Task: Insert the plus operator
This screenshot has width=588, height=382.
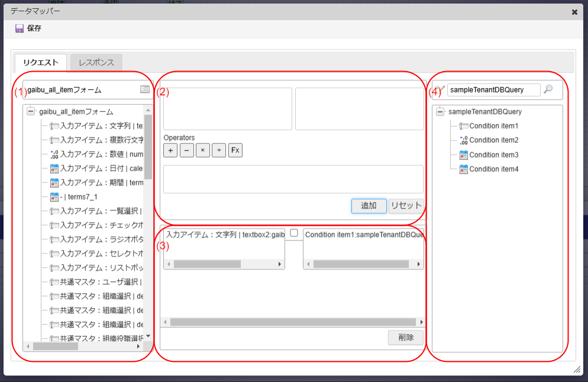Action: pyautogui.click(x=170, y=150)
